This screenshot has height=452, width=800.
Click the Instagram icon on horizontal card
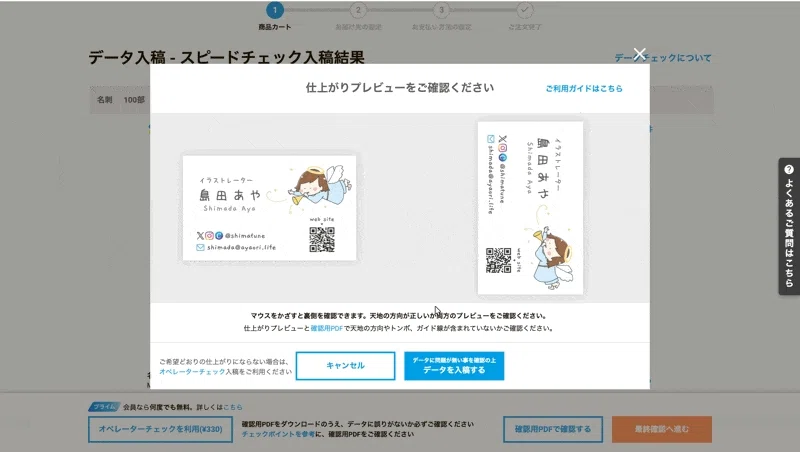209,236
